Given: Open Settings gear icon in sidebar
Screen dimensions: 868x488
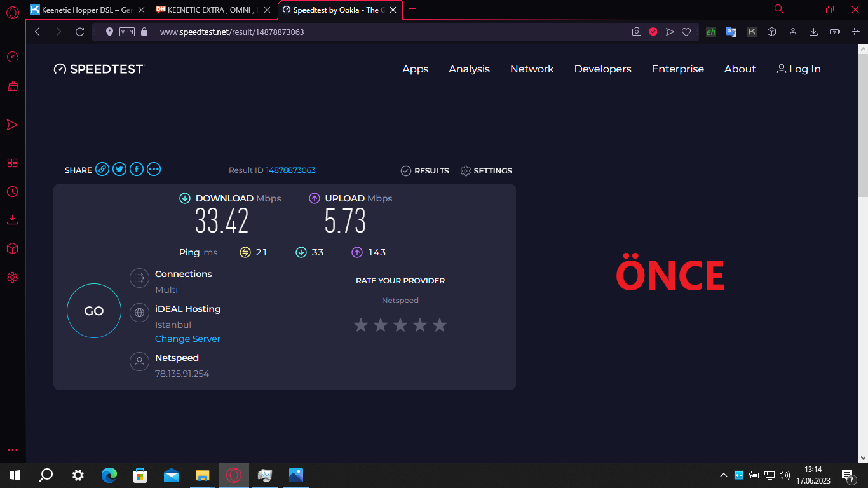Looking at the screenshot, I should point(12,278).
